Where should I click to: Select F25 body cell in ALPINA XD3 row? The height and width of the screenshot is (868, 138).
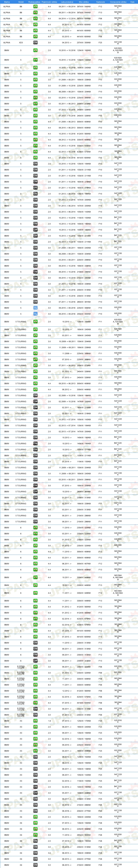tap(100, 43)
